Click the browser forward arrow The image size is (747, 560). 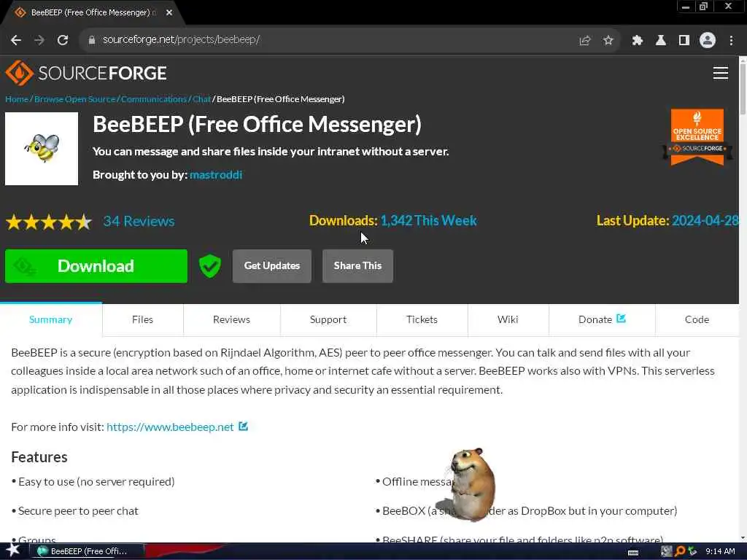point(39,40)
